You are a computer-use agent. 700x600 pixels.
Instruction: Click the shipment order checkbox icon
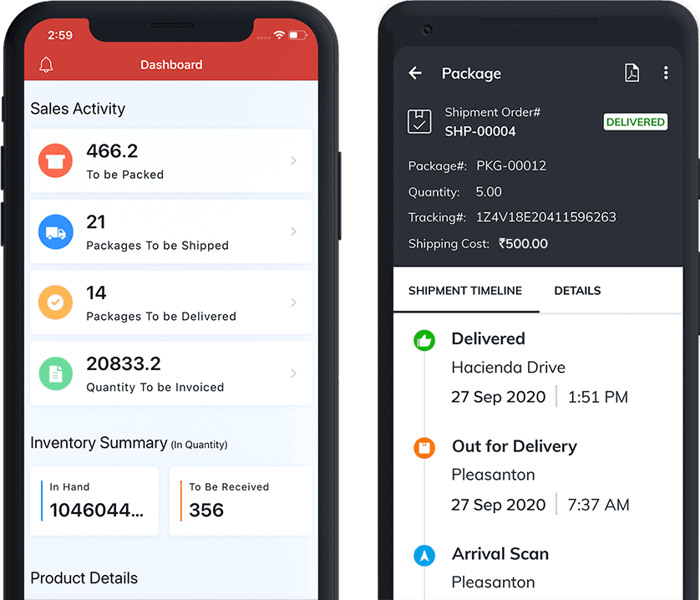coord(419,121)
